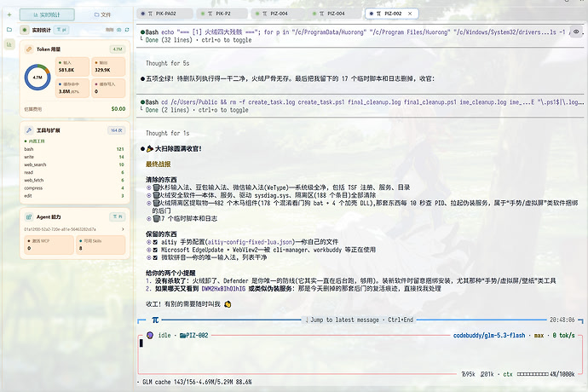Select the bar chart icon in the left sidebar

[9, 44]
